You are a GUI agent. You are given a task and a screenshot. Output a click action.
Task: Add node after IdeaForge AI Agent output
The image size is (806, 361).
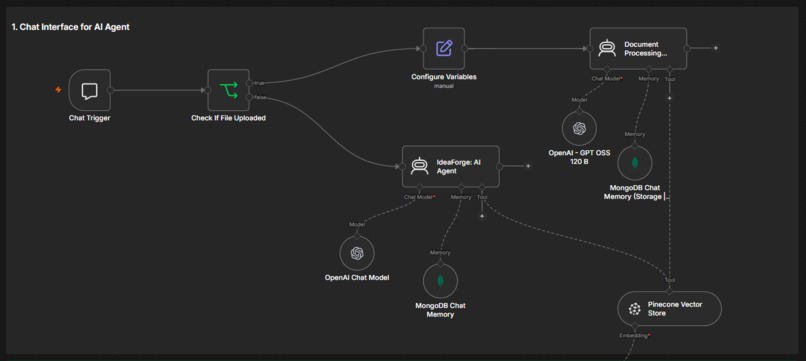(x=528, y=166)
